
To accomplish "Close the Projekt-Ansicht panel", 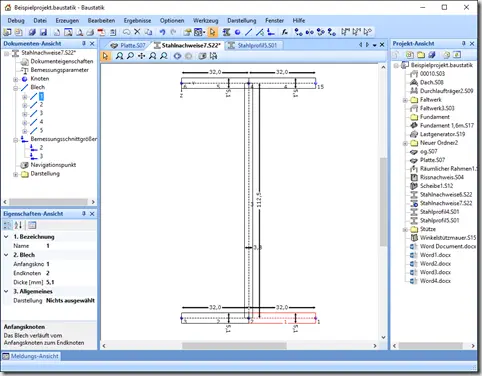I will [x=472, y=43].
